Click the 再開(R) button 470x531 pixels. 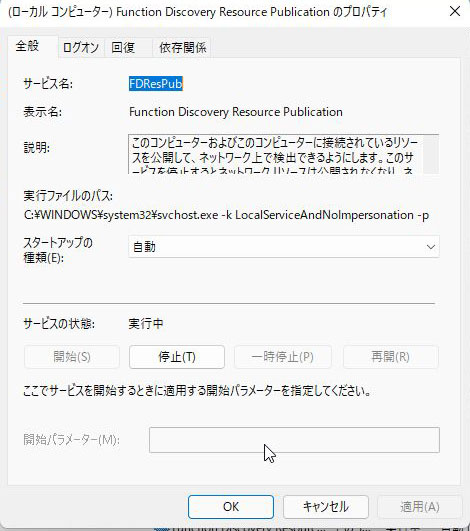pyautogui.click(x=390, y=357)
